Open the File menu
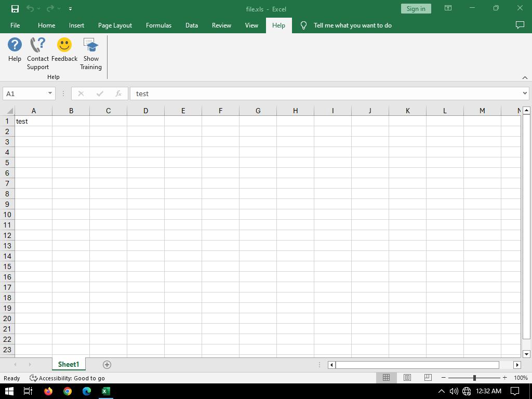 pyautogui.click(x=15, y=25)
